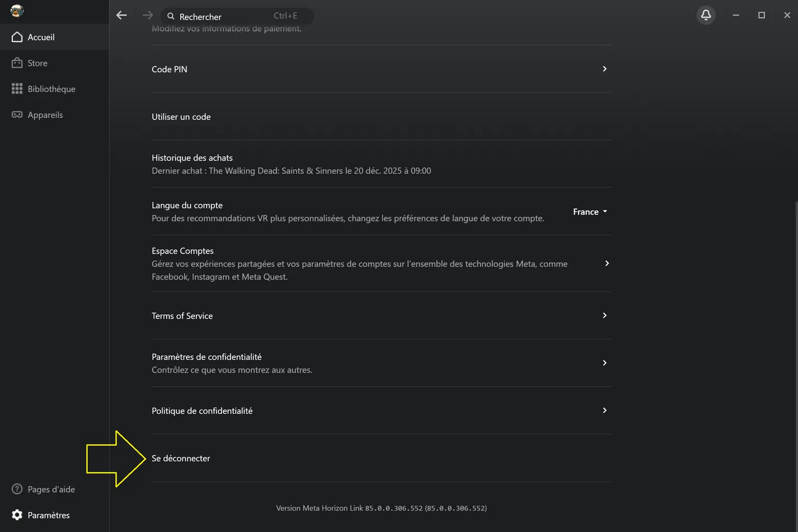798x532 pixels.
Task: Click Politique de confidentialité label
Action: tap(202, 411)
